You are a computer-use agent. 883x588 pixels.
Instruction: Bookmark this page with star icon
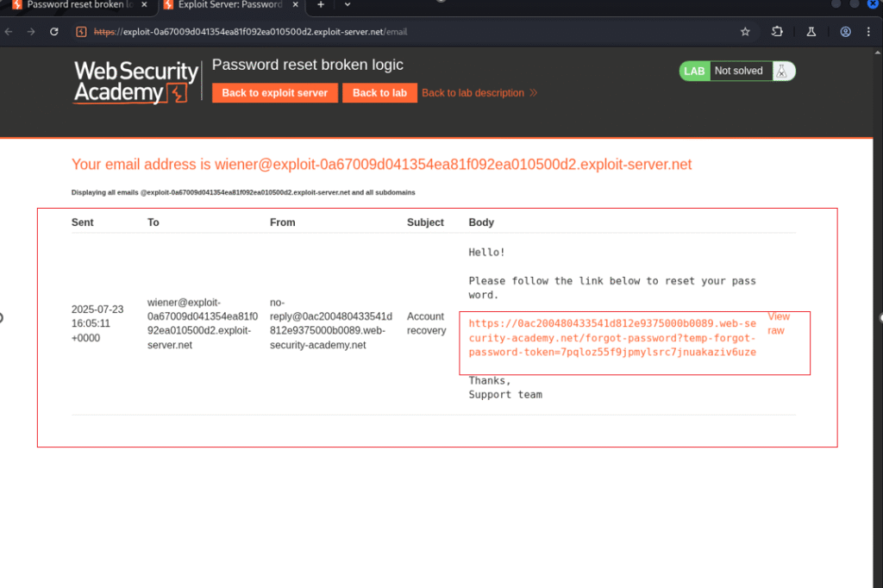point(745,32)
